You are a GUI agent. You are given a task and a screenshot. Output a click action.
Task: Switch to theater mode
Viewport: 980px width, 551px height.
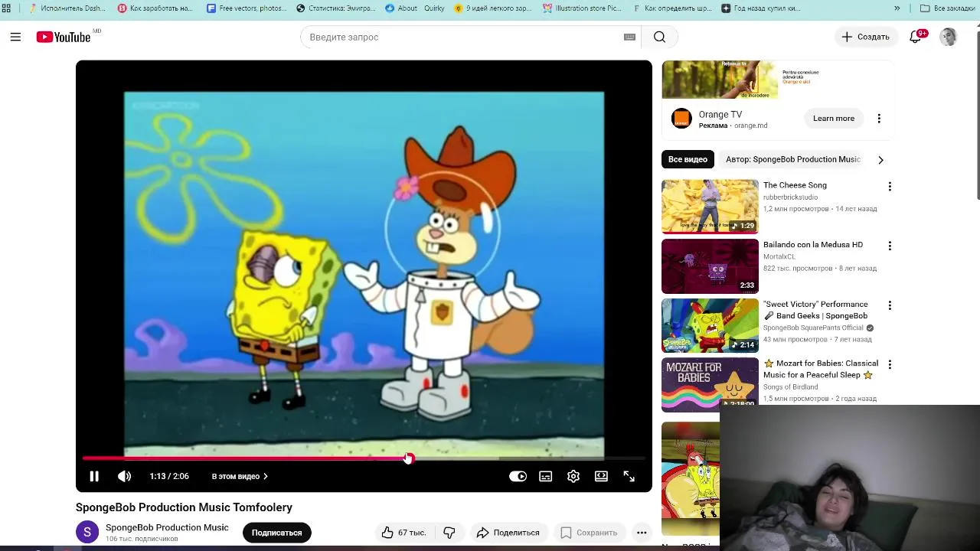click(x=601, y=476)
